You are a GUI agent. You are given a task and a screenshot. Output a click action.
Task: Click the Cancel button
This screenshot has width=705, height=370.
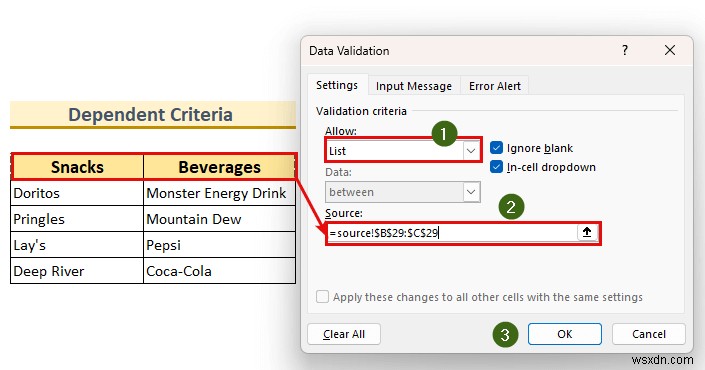point(648,334)
